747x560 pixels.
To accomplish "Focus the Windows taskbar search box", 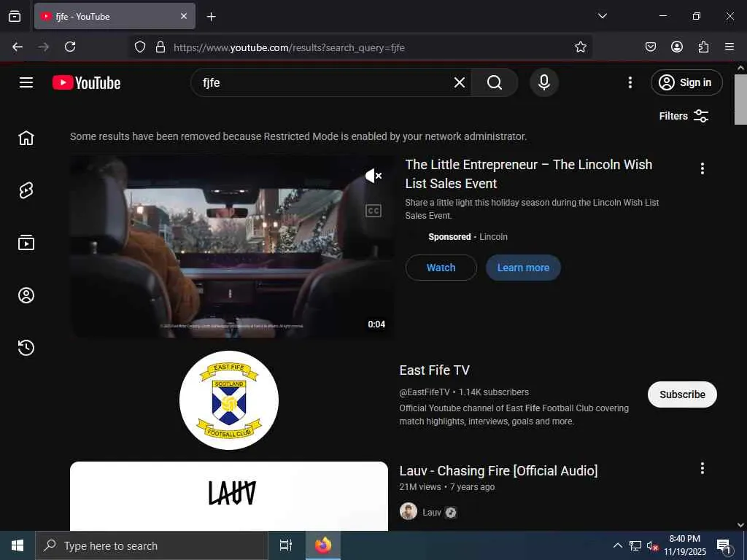I will (152, 545).
